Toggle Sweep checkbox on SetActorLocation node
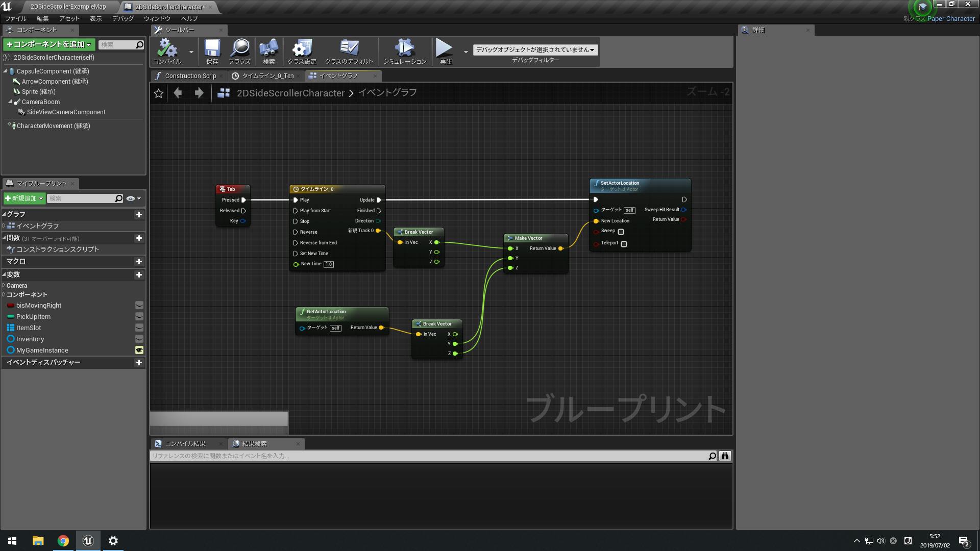The width and height of the screenshot is (980, 551). coord(621,232)
